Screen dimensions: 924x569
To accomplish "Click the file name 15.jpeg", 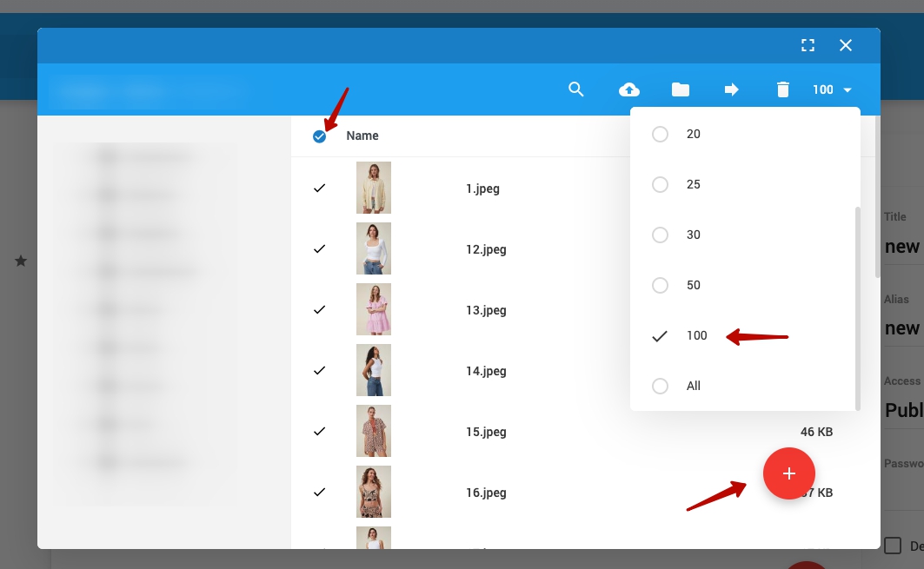I will pyautogui.click(x=486, y=432).
